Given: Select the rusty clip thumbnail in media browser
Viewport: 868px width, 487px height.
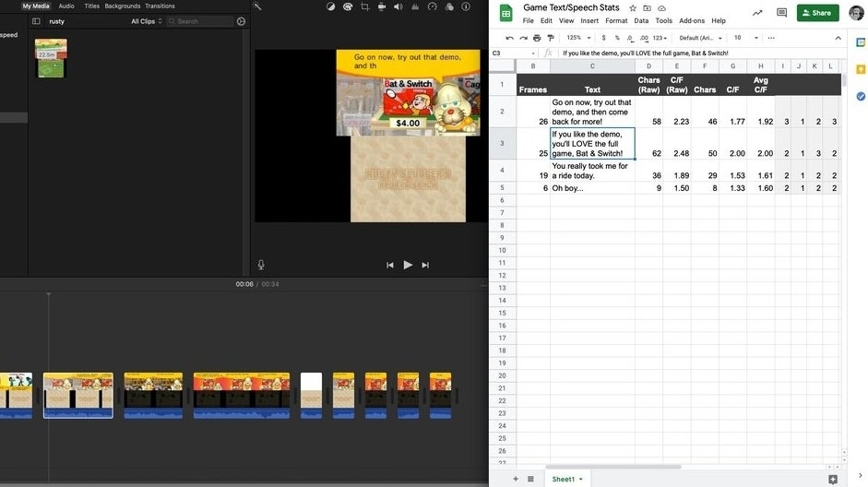Looking at the screenshot, I should coord(51,58).
